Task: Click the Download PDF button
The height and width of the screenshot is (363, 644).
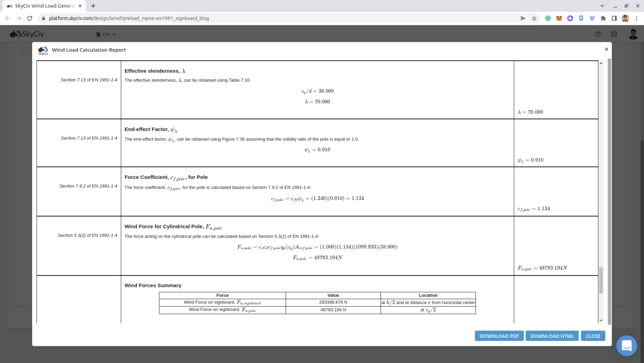Action: click(x=499, y=336)
